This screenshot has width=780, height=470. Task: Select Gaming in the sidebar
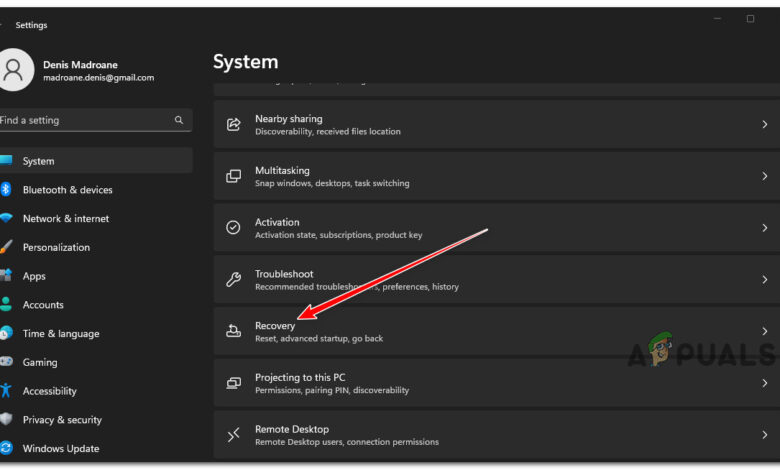(40, 363)
